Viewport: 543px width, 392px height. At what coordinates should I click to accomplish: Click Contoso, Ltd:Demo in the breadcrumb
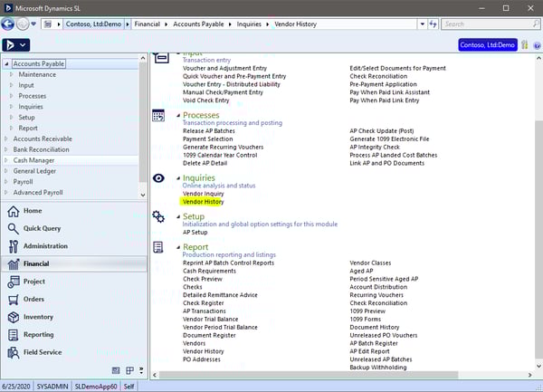93,24
